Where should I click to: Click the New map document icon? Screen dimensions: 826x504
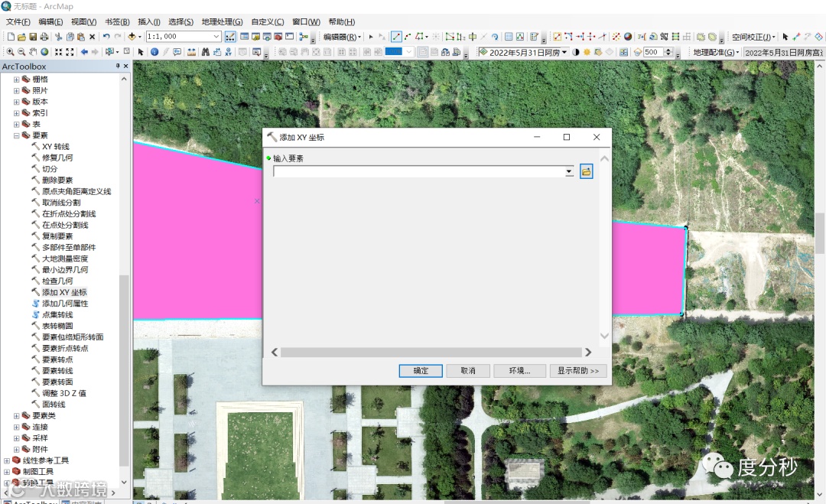(11, 37)
